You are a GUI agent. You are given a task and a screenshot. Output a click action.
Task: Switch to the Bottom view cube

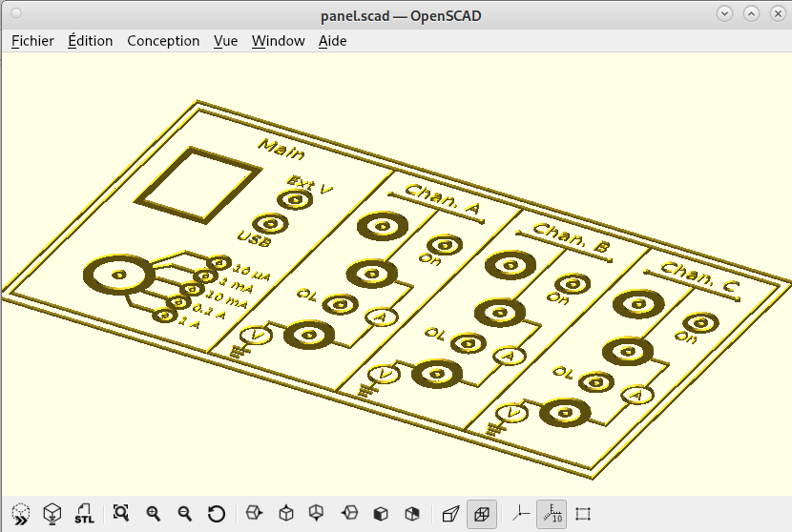[317, 513]
